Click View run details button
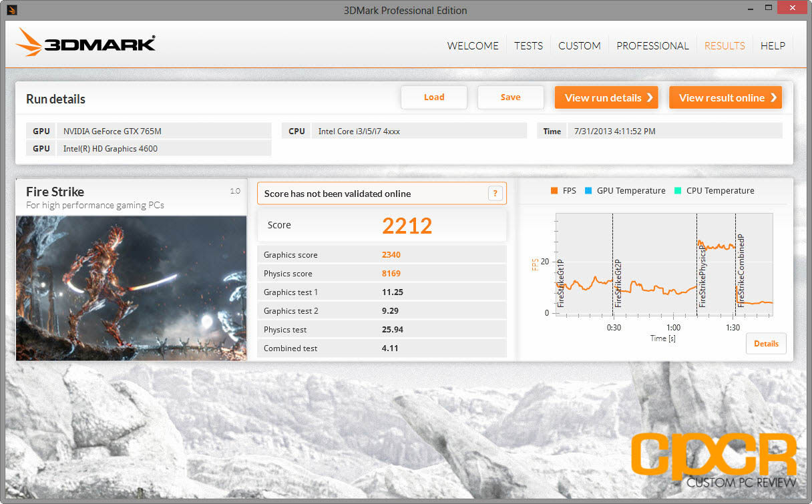 click(606, 97)
